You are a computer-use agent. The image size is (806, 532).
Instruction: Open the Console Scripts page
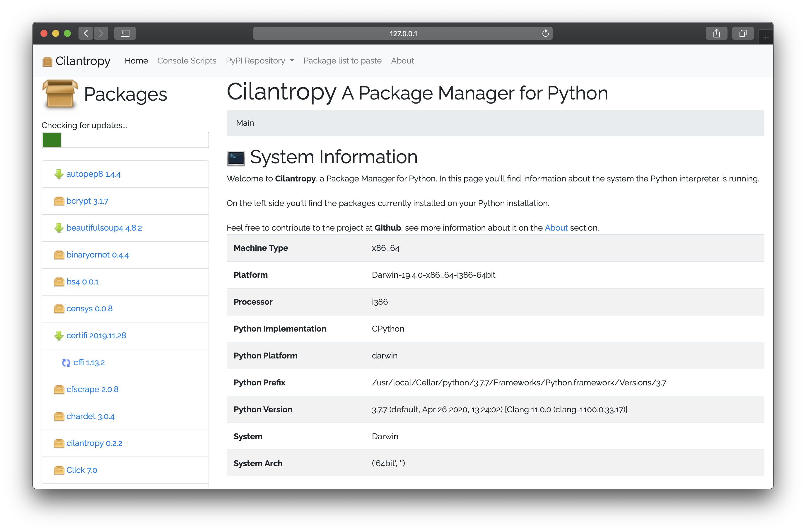[187, 61]
